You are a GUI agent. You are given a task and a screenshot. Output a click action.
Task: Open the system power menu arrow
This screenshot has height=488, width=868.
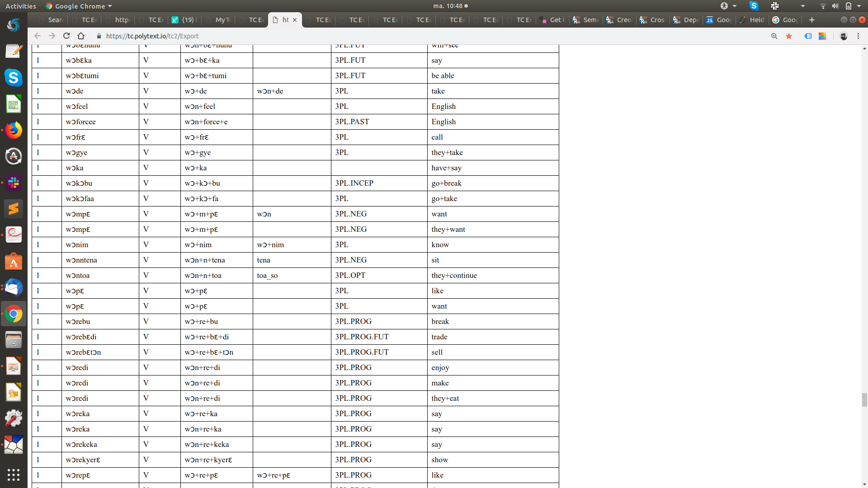859,6
